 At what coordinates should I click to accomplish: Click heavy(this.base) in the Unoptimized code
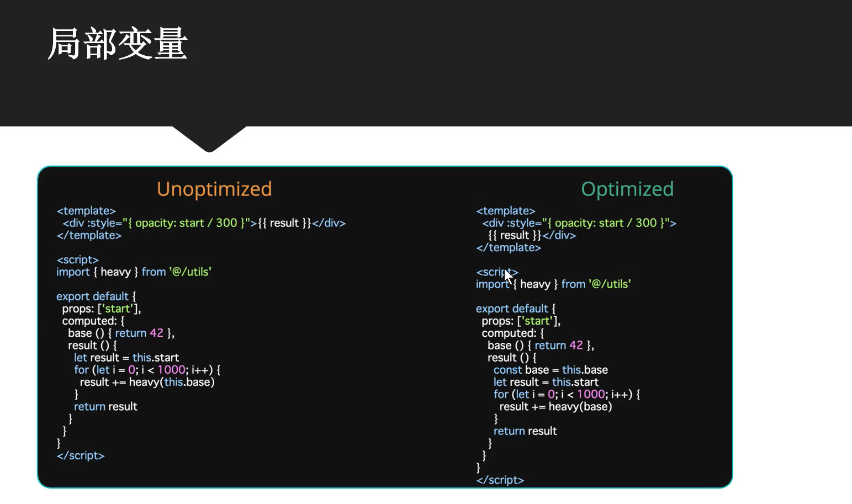click(171, 382)
